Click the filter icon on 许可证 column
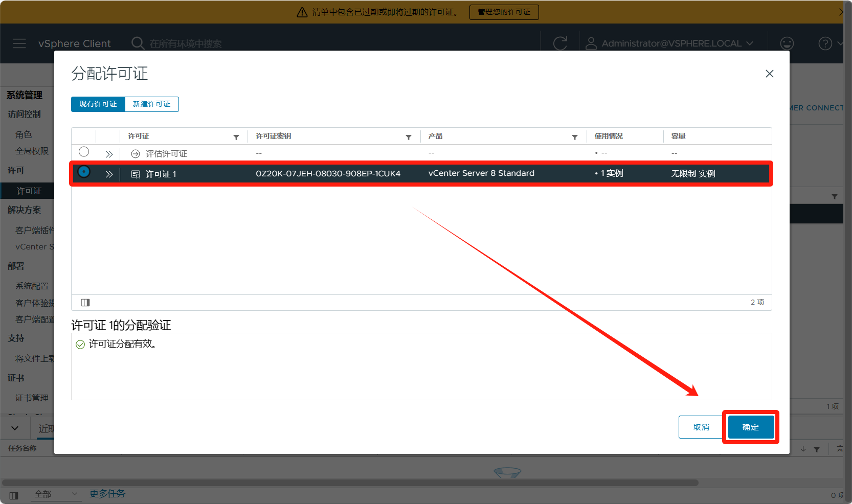Viewport: 852px width, 504px height. click(236, 137)
